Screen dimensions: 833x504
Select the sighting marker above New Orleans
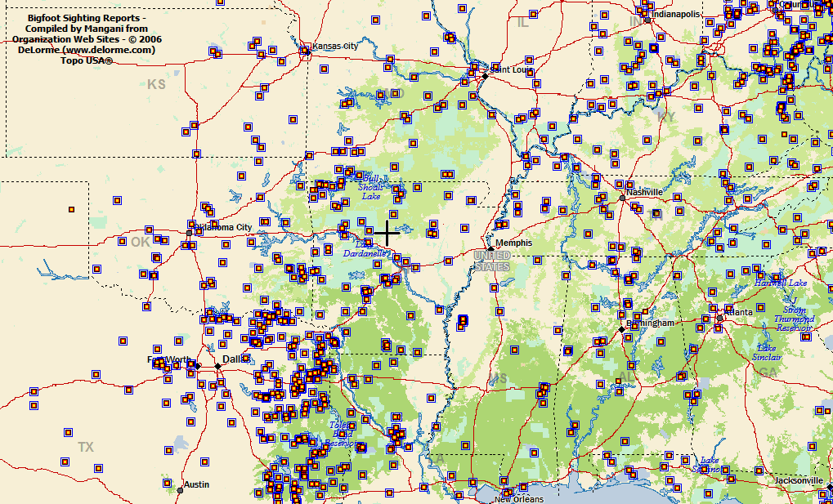point(504,481)
